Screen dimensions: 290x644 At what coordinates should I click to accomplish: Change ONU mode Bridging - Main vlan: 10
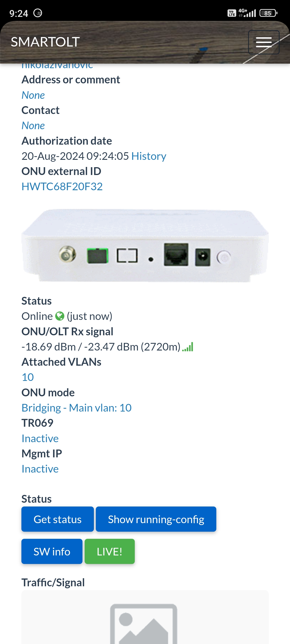click(77, 408)
